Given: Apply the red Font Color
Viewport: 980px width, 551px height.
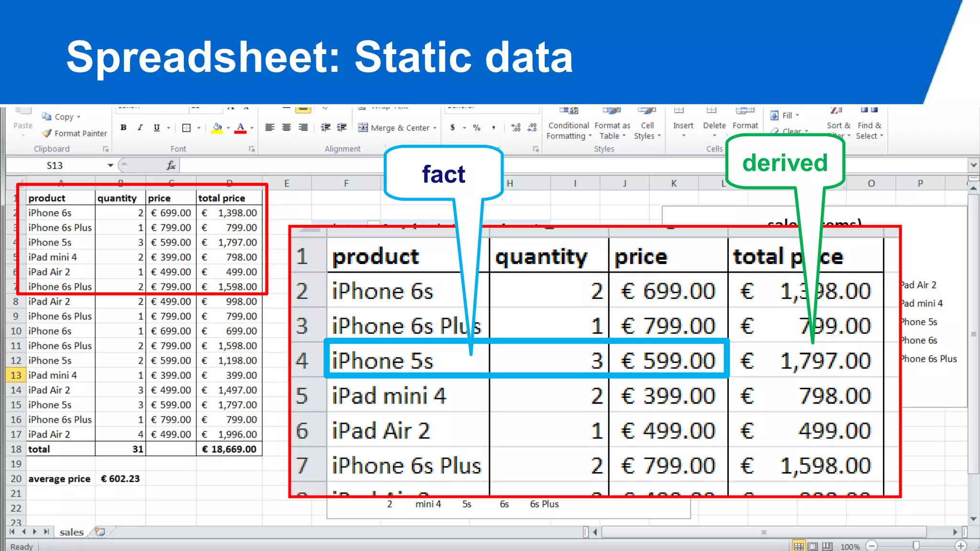Looking at the screenshot, I should [241, 128].
